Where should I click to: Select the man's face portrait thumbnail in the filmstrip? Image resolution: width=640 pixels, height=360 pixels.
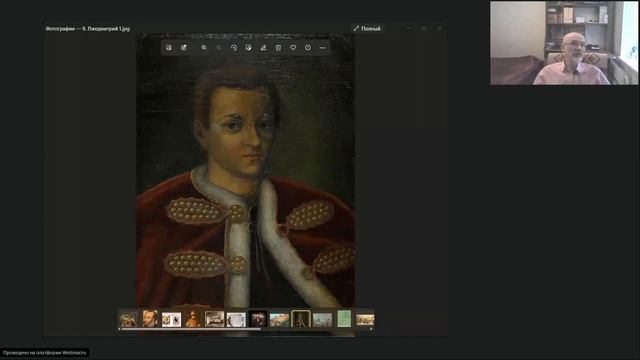(150, 319)
